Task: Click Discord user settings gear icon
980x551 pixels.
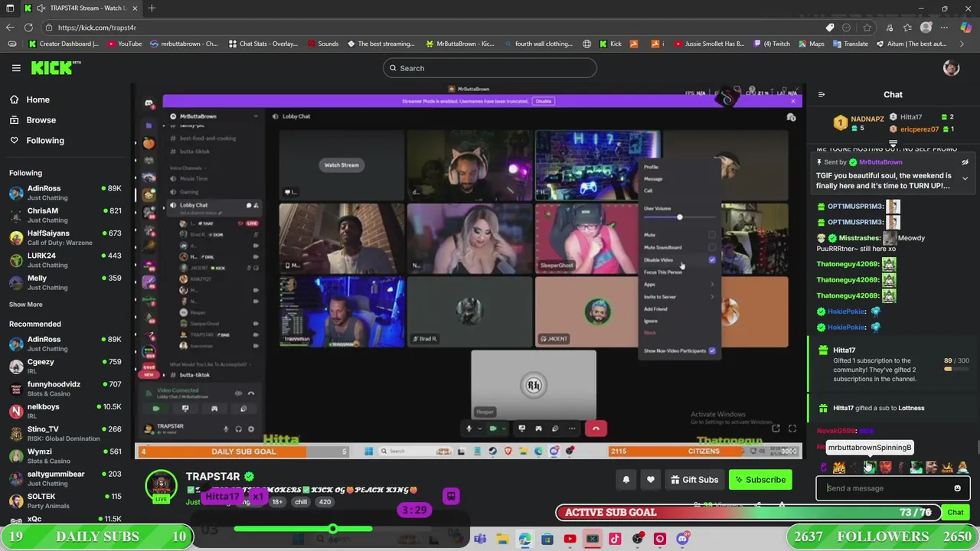Action: point(251,429)
